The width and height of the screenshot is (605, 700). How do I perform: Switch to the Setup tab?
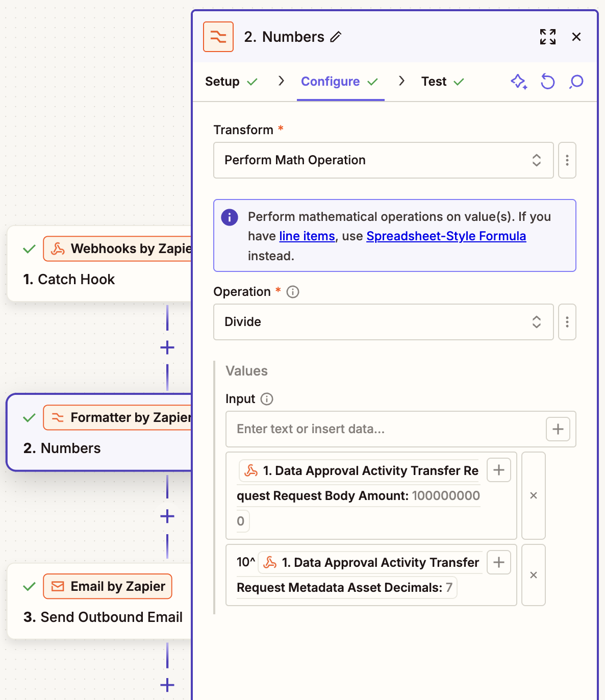(231, 82)
